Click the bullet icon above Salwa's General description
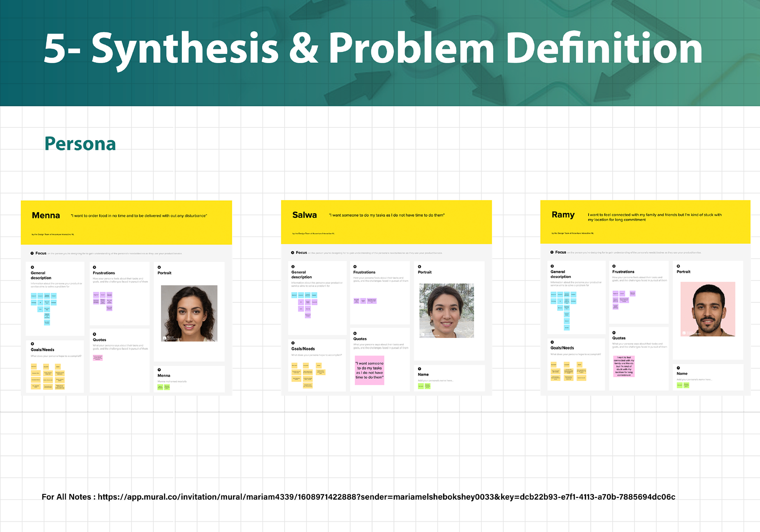The width and height of the screenshot is (760, 532). point(293,267)
